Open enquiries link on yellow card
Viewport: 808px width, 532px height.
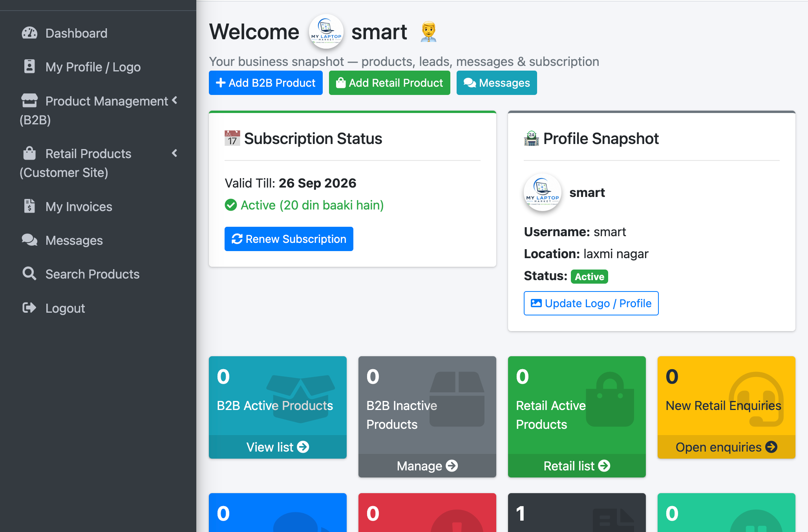click(x=726, y=447)
